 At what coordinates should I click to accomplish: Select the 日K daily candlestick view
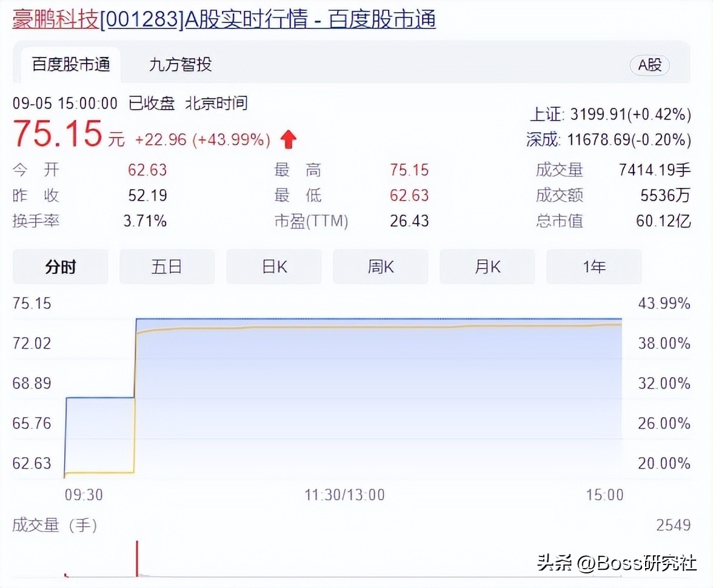click(273, 267)
